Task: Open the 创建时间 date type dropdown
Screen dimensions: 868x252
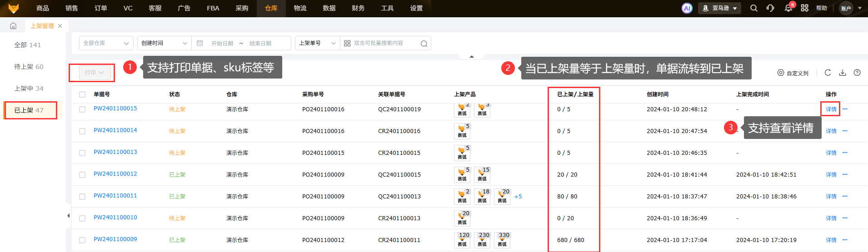Action: pyautogui.click(x=164, y=43)
